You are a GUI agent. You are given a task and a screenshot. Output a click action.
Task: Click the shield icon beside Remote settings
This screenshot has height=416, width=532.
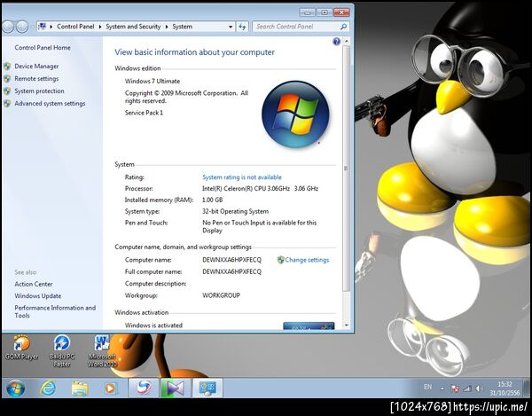click(x=7, y=79)
